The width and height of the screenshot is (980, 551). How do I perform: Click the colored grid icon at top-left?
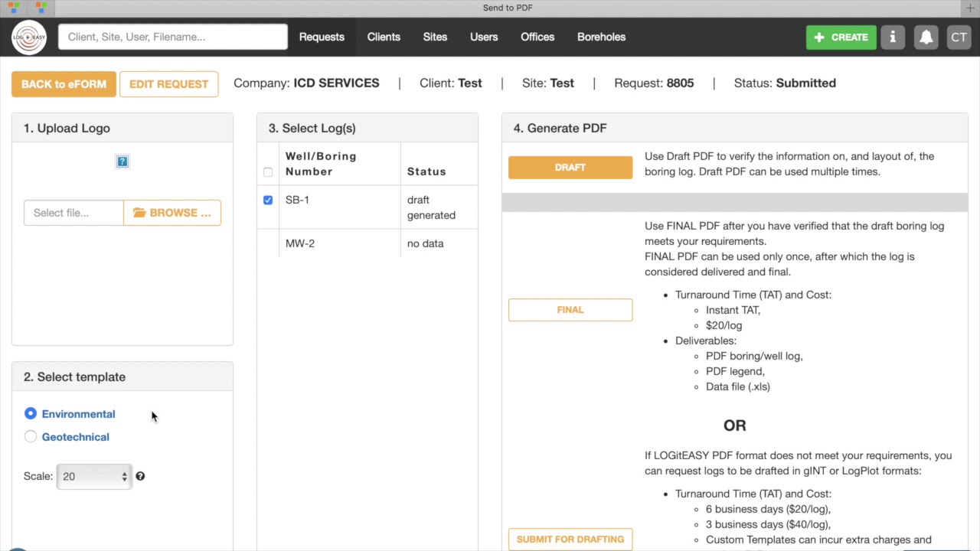[x=14, y=8]
